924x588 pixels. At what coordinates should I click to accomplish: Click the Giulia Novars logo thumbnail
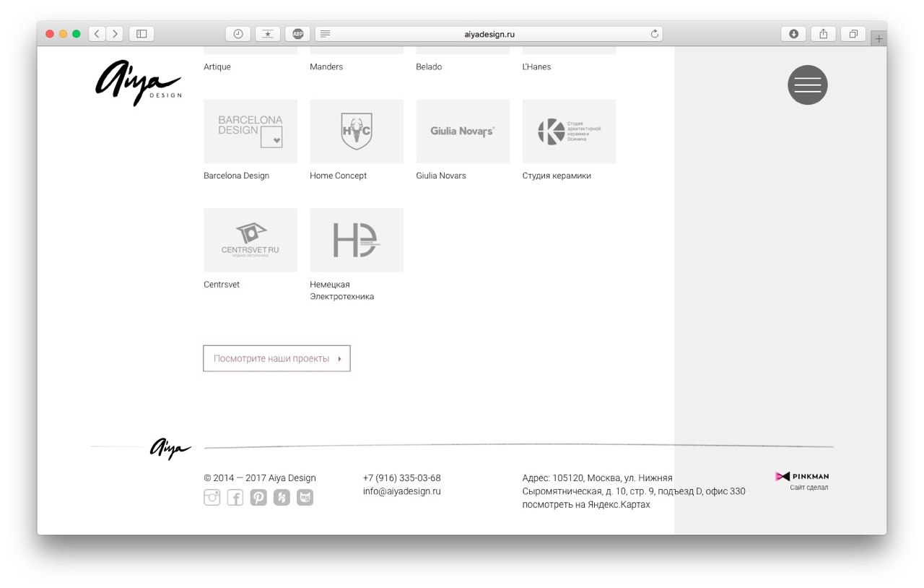point(463,131)
